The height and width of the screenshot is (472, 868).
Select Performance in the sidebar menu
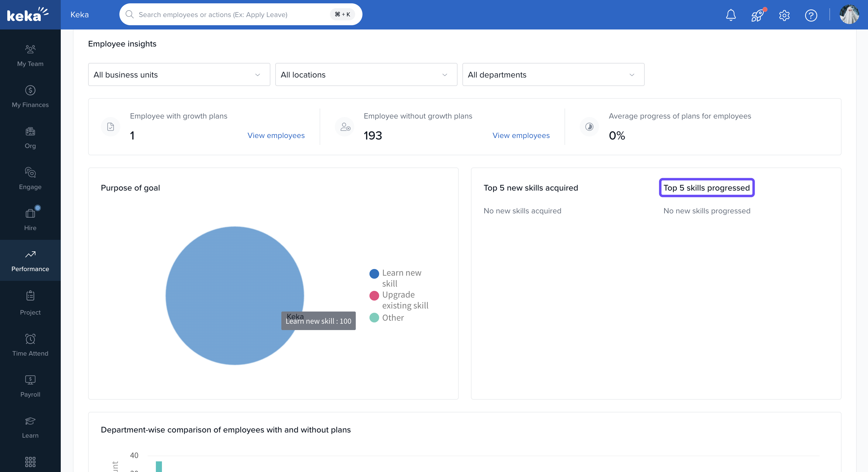tap(30, 260)
